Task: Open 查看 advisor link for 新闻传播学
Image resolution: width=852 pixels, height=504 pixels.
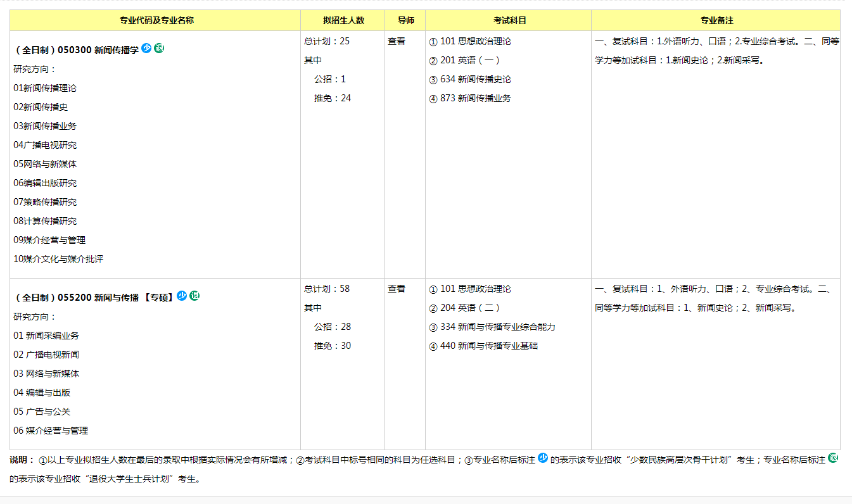Action: tap(397, 41)
